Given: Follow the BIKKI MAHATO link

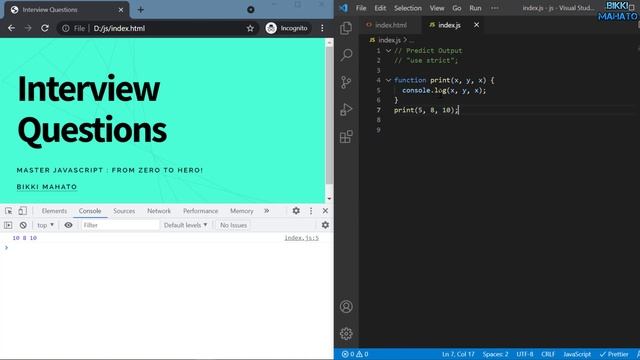Looking at the screenshot, I should coord(47,187).
